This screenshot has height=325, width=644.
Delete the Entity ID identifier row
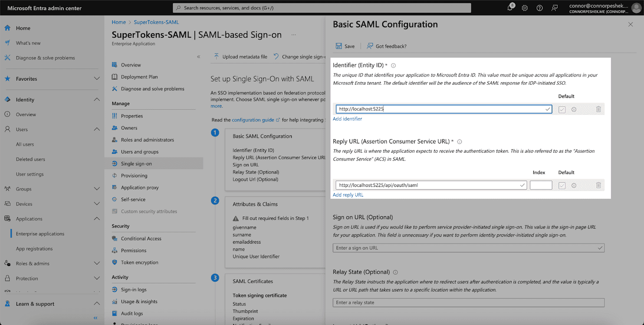tap(598, 109)
